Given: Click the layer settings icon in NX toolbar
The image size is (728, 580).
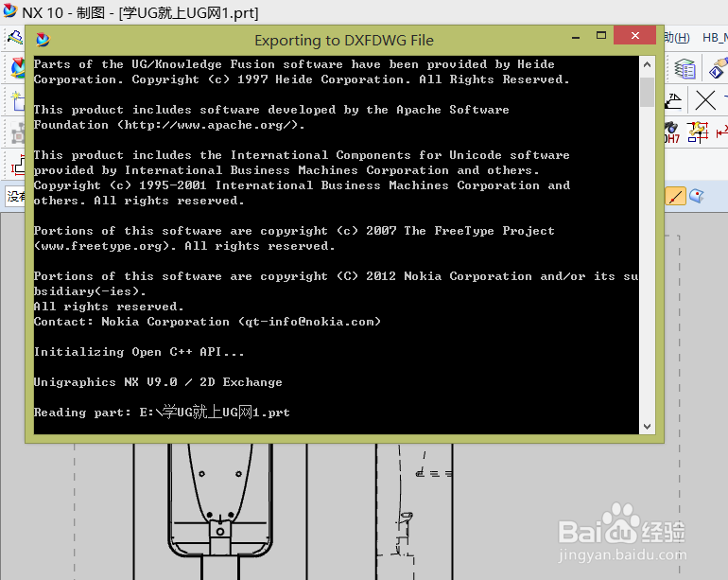Looking at the screenshot, I should [x=685, y=69].
